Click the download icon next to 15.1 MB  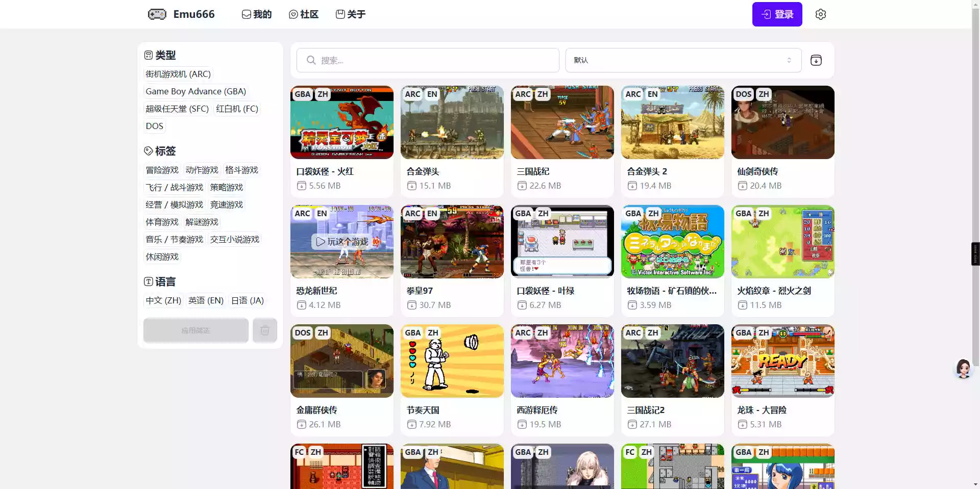point(412,186)
